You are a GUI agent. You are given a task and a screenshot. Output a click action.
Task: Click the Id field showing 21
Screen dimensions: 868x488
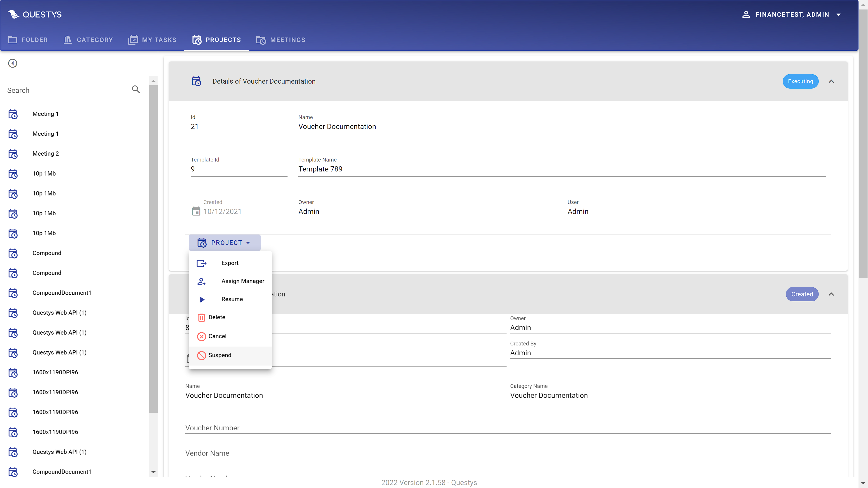tap(239, 127)
